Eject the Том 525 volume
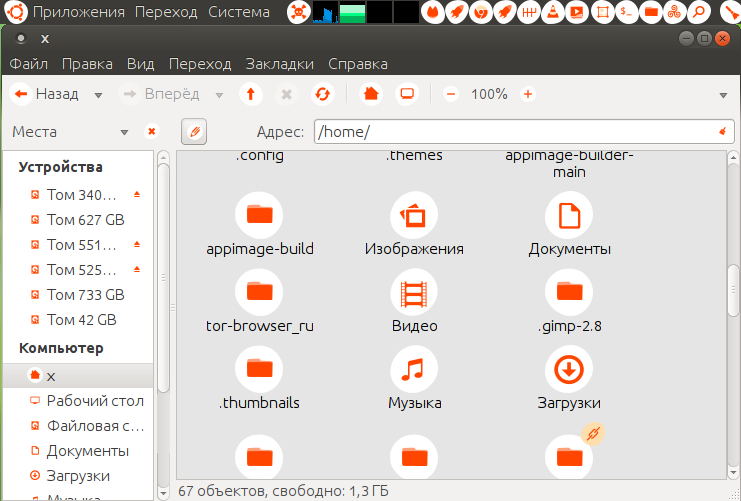This screenshot has height=501, width=741. click(x=137, y=269)
